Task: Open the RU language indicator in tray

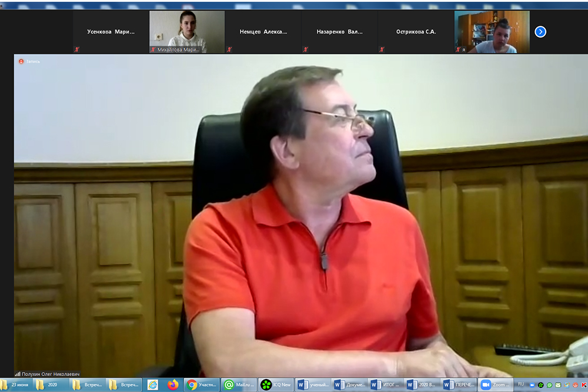Action: click(520, 384)
